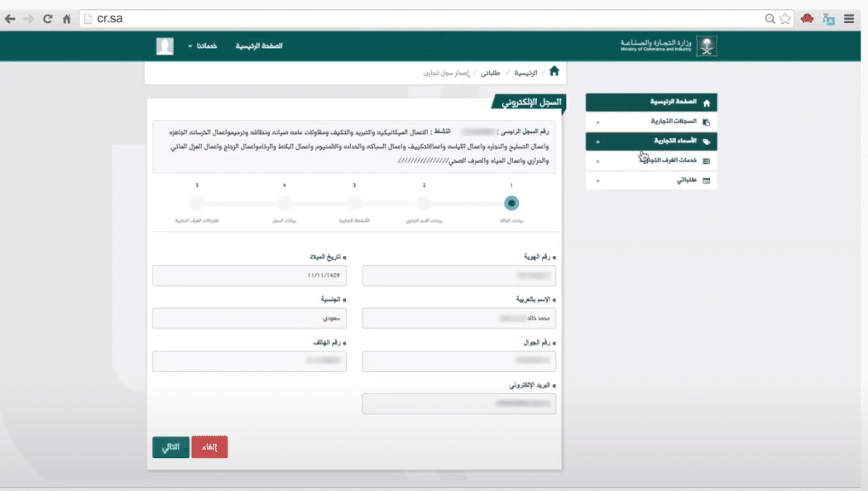Click the الإسم بالعربية input field
This screenshot has height=491, width=868.
tap(459, 318)
